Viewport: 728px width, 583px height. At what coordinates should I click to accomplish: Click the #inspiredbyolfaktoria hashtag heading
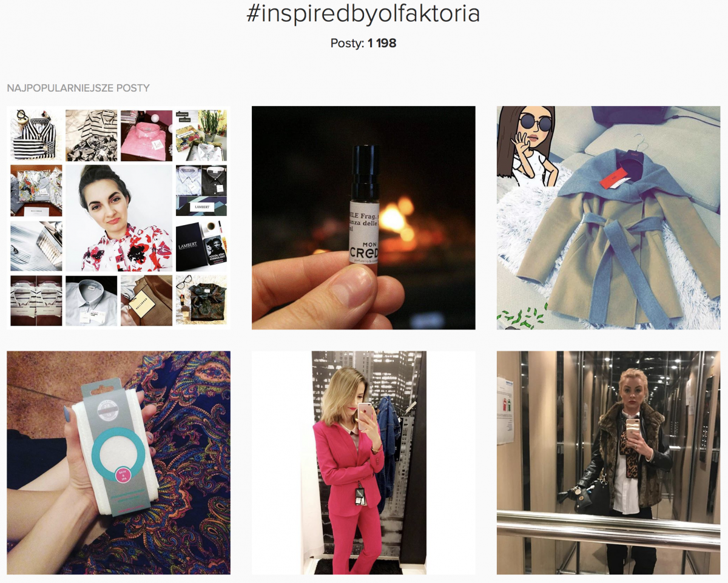pyautogui.click(x=363, y=13)
